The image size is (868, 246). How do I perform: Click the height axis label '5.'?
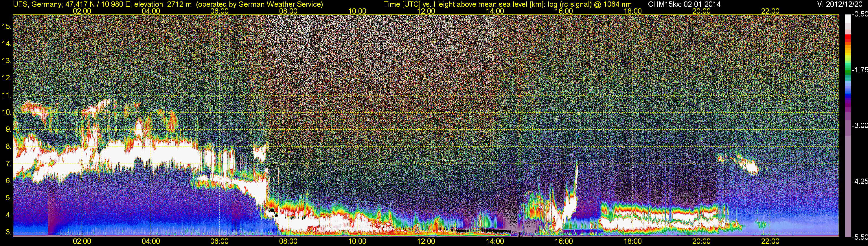coord(9,198)
